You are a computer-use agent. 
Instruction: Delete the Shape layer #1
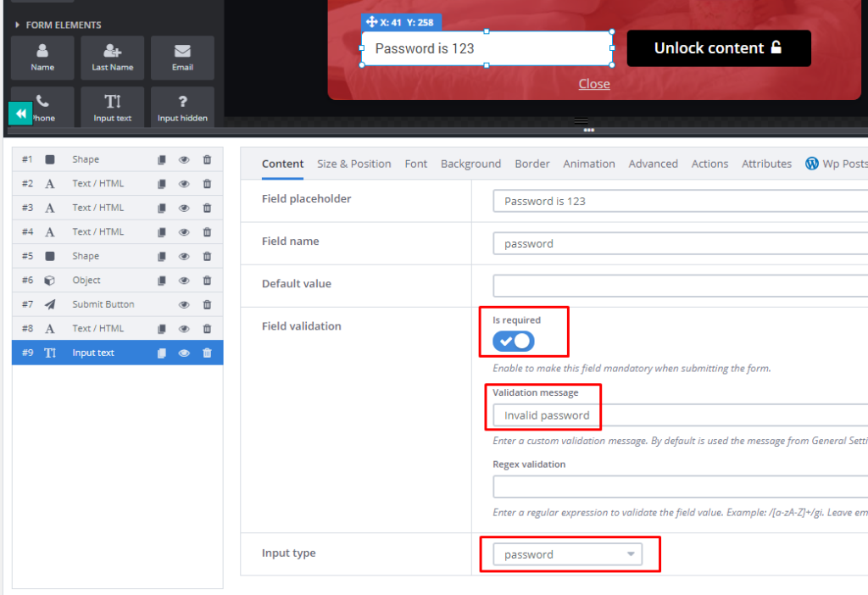[207, 159]
